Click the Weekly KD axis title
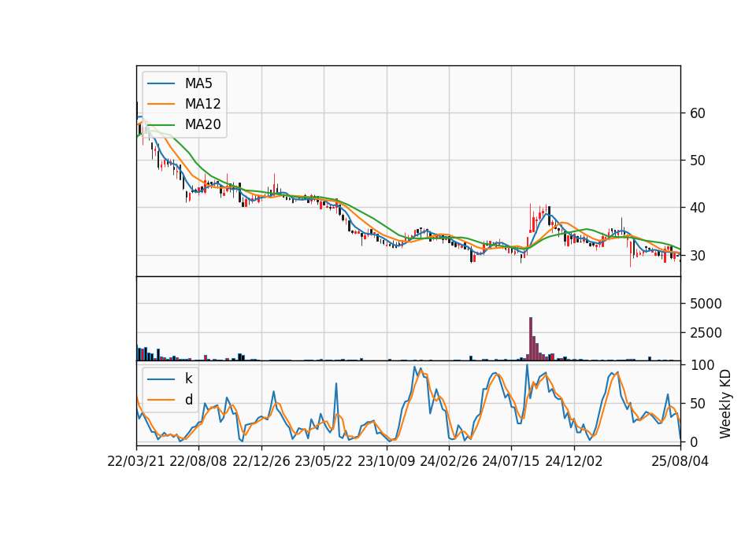 pyautogui.click(x=725, y=404)
